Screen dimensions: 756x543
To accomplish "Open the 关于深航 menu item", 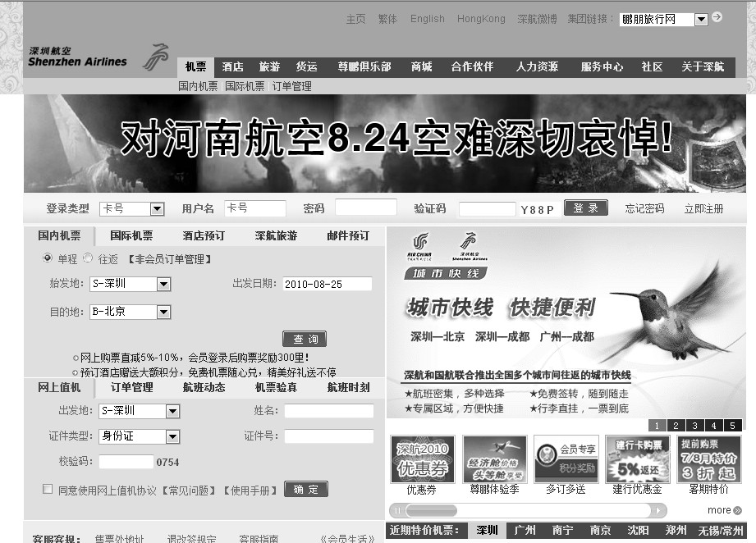I will [x=703, y=67].
